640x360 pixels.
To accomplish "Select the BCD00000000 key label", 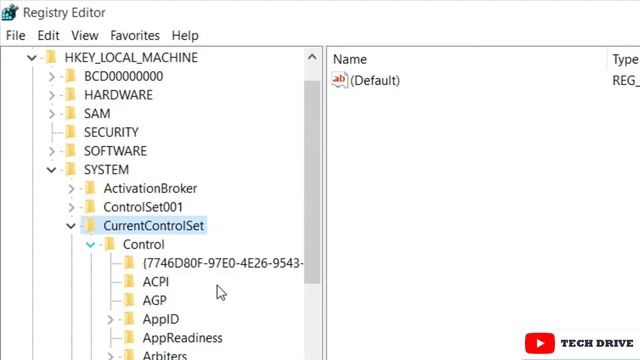I will [123, 76].
